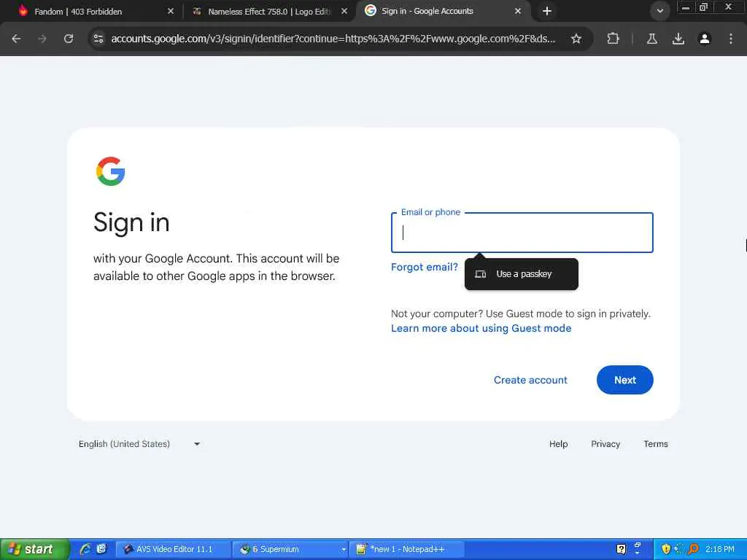
Task: Go back using the browser back arrow
Action: click(16, 39)
